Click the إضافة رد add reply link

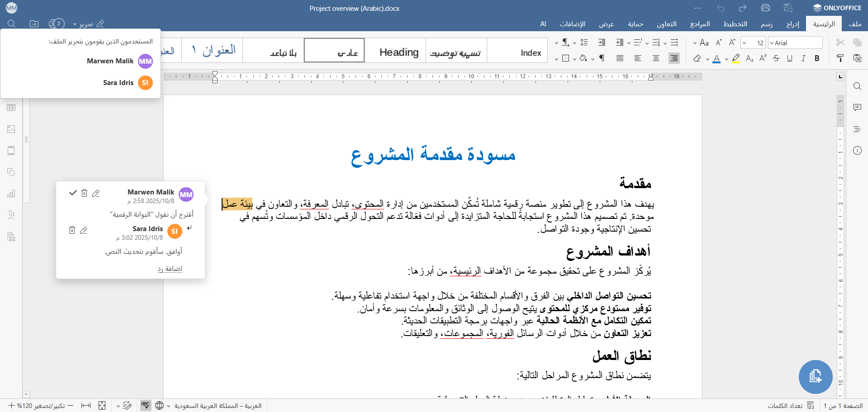tap(170, 269)
